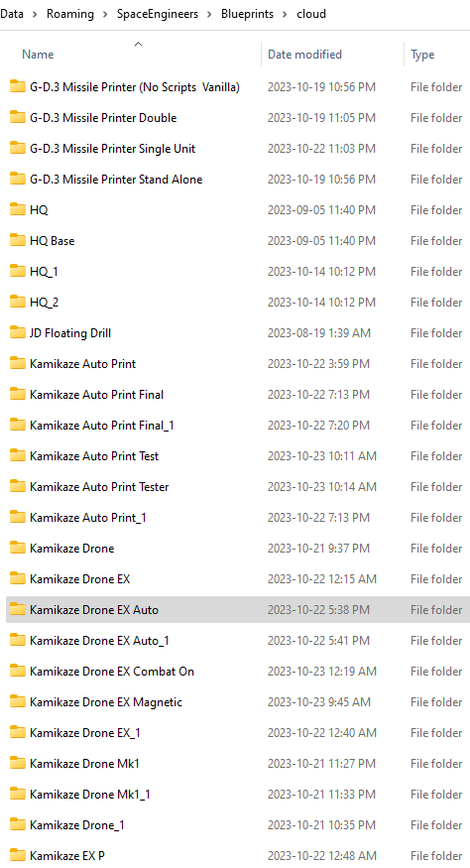Viewport: 470px width, 868px height.
Task: Select the folder icon next to Kamikaze Drone
Action: coord(18,548)
